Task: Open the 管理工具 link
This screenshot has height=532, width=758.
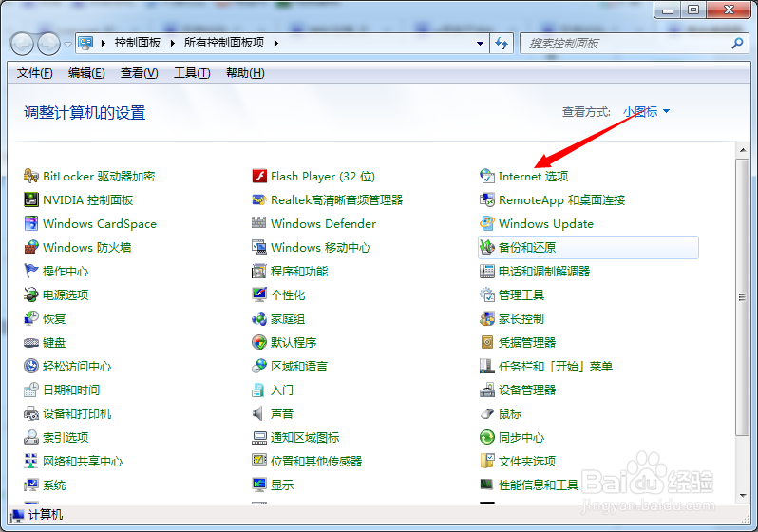Action: pos(521,294)
